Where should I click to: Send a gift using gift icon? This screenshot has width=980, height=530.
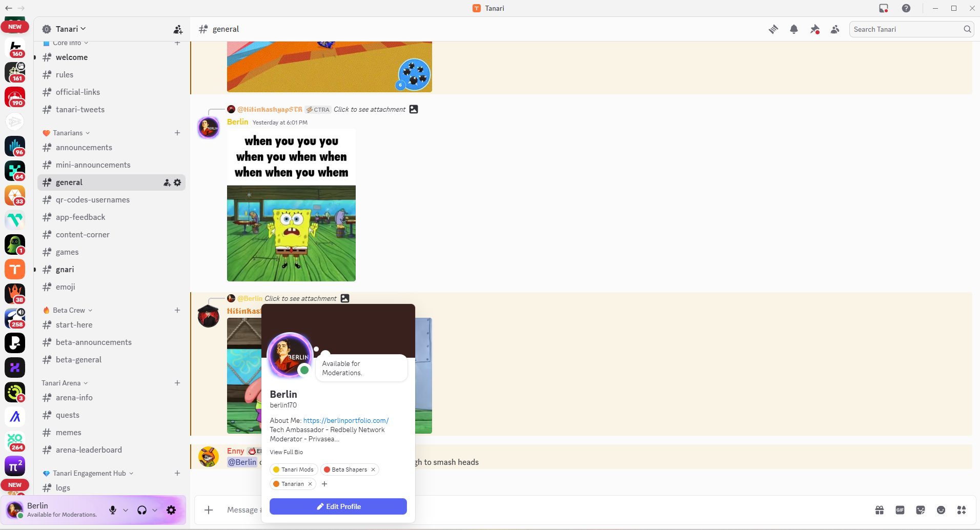[x=880, y=510]
